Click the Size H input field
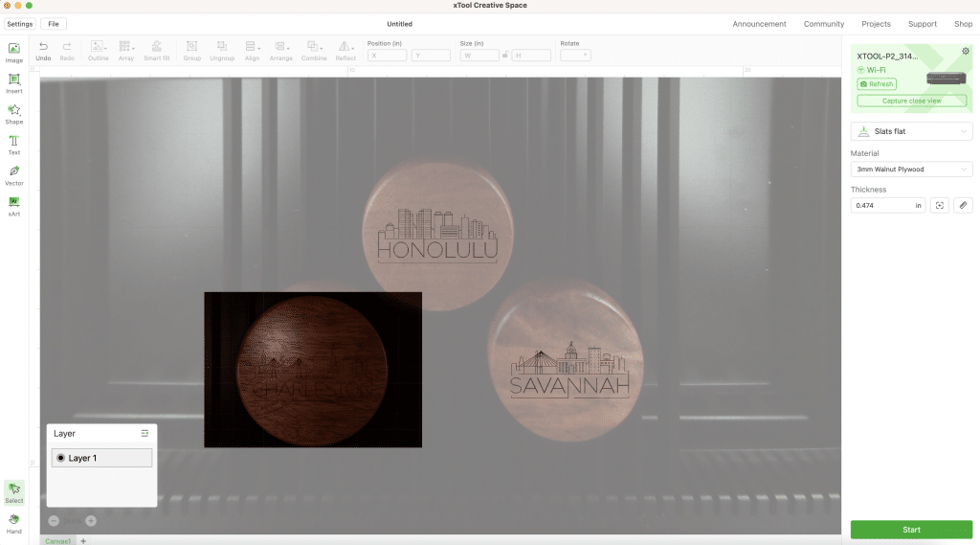 pos(531,55)
